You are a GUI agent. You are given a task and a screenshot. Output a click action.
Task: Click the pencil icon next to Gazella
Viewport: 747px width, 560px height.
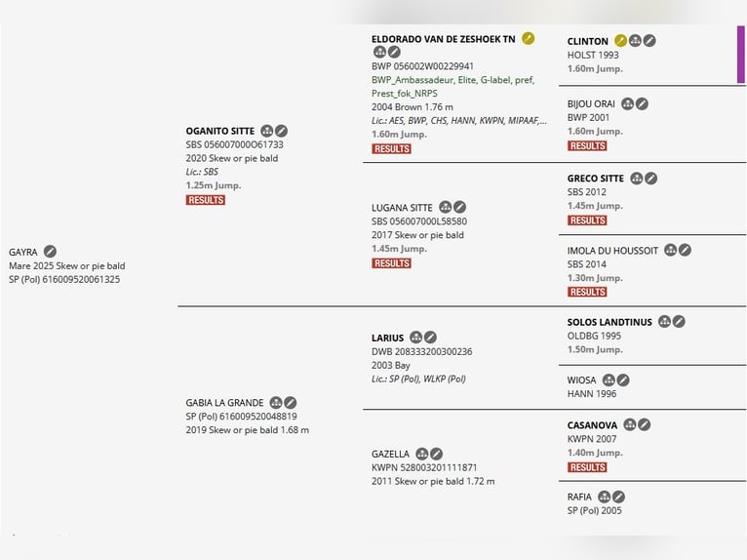pyautogui.click(x=437, y=454)
